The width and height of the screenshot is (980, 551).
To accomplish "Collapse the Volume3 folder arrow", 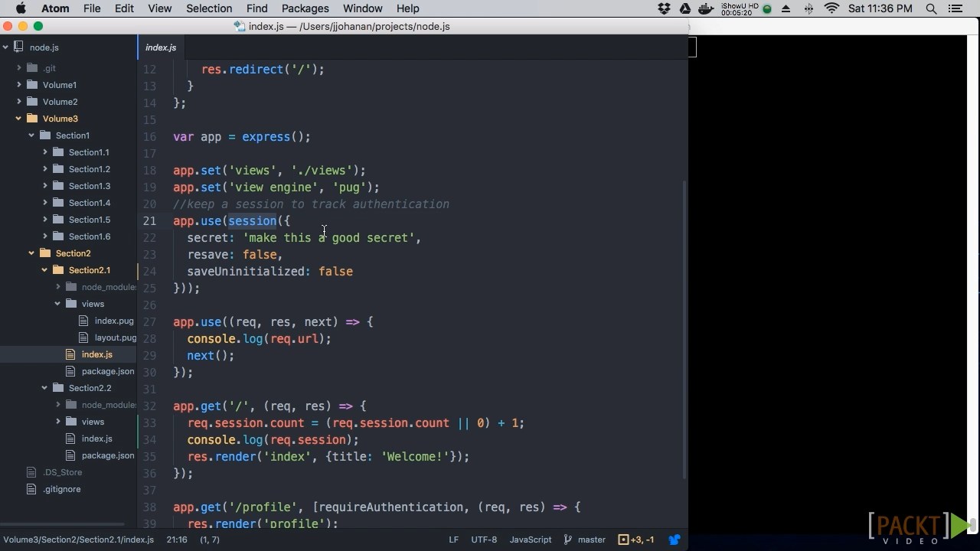I will [18, 119].
